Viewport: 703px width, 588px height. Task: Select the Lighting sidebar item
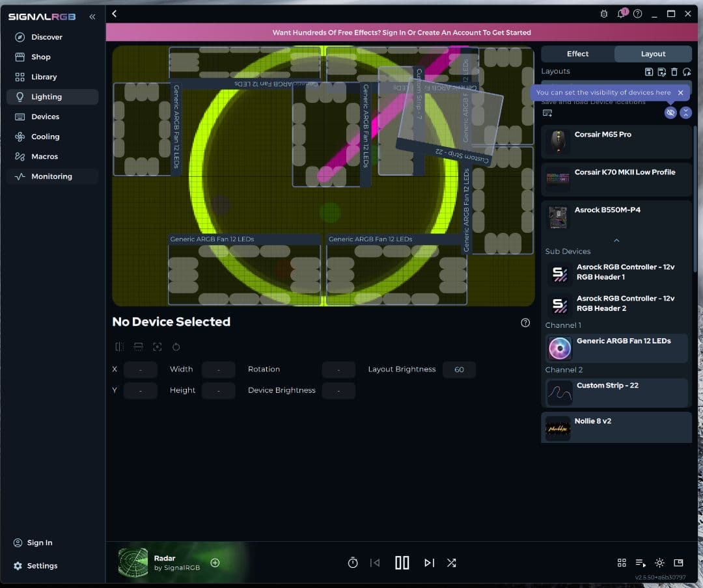coord(52,97)
